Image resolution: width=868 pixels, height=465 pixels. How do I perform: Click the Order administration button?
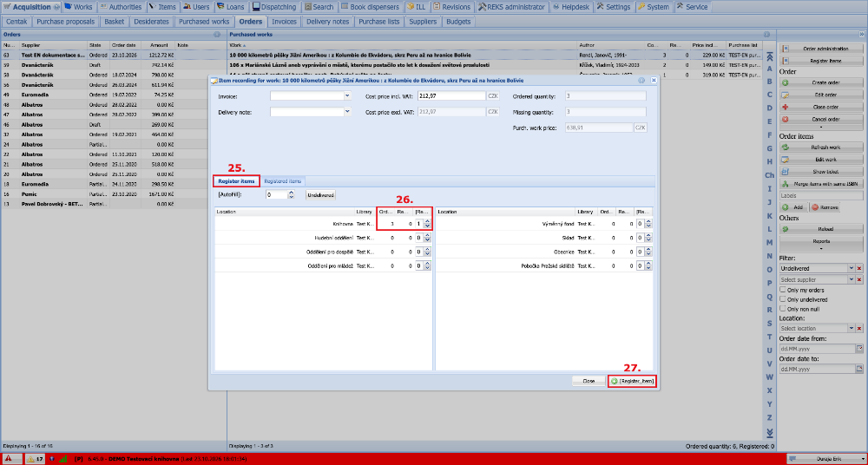click(x=821, y=49)
